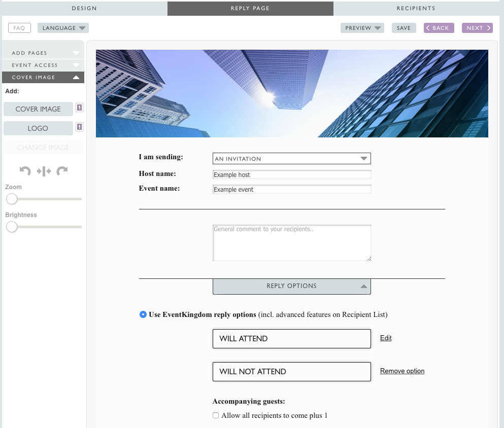This screenshot has height=428, width=504.
Task: Go BACK to previous step
Action: click(439, 28)
